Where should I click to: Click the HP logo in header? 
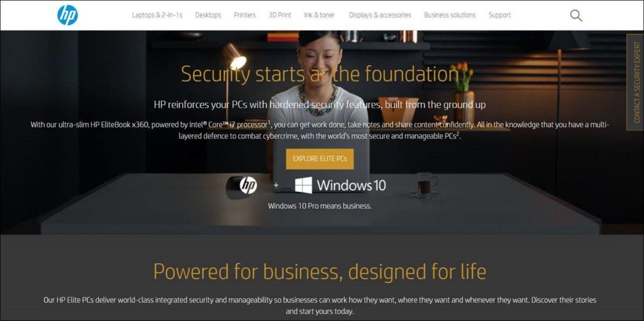click(x=67, y=15)
